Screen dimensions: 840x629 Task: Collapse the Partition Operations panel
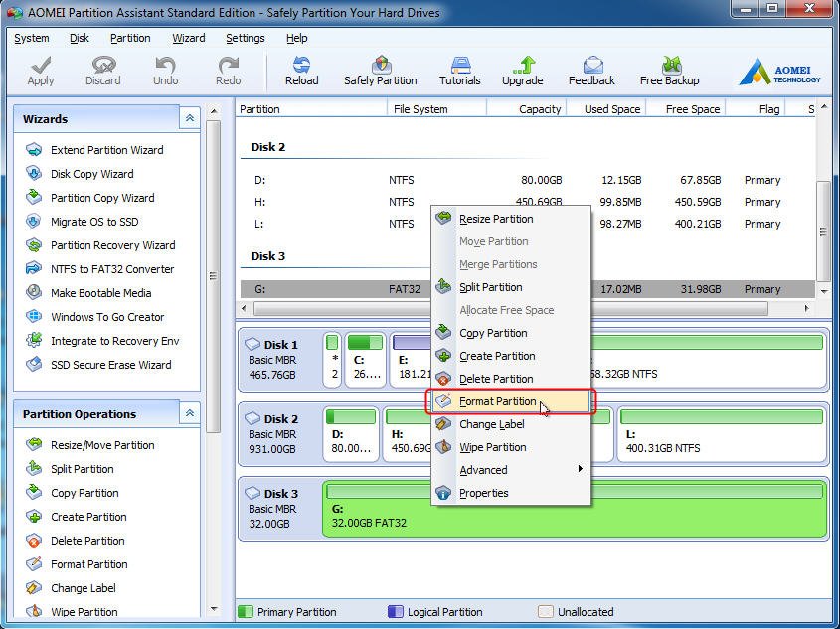(x=189, y=414)
